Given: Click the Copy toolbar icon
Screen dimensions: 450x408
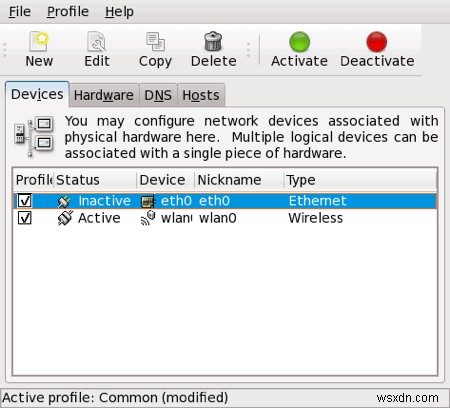Looking at the screenshot, I should click(x=155, y=41).
